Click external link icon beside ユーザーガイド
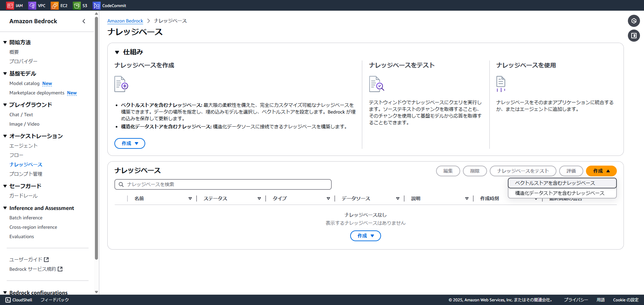644x305 pixels. (x=46, y=260)
